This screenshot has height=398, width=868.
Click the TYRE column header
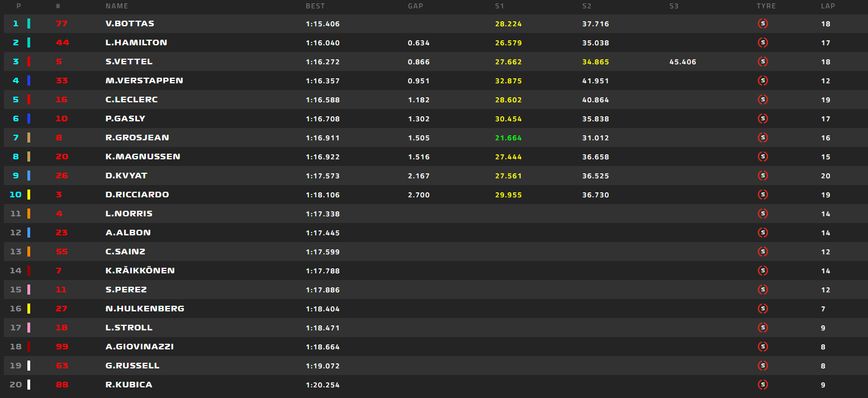click(x=766, y=6)
